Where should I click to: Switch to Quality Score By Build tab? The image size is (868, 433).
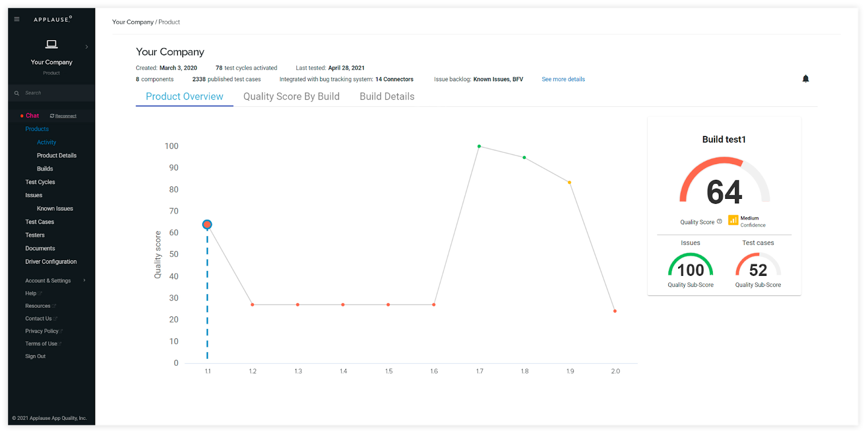click(291, 96)
